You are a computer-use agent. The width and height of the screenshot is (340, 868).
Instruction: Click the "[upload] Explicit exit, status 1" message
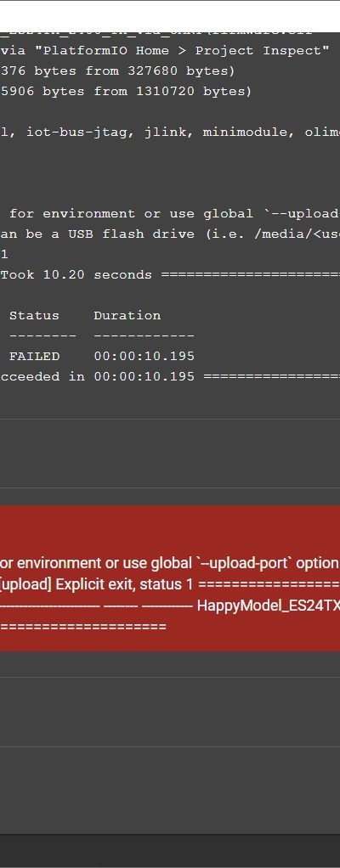pos(97,584)
